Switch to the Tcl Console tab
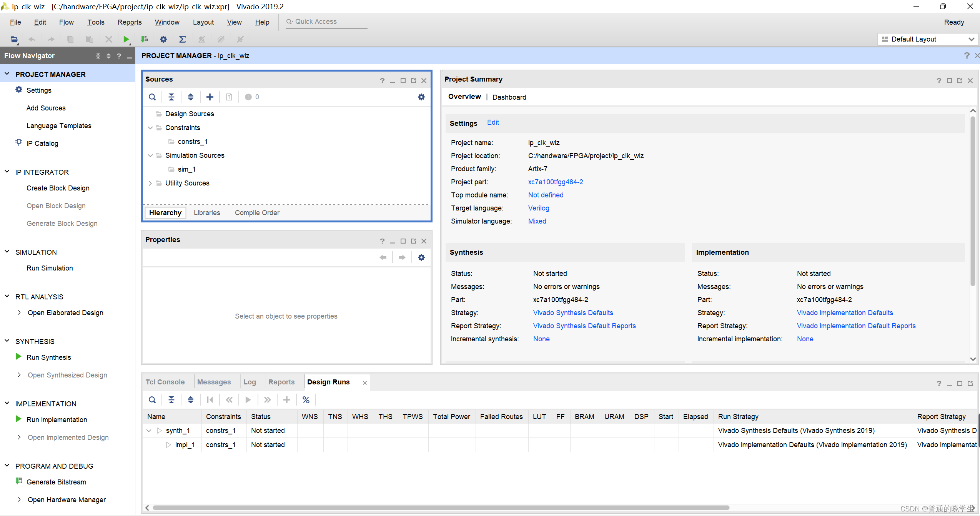980x516 pixels. point(165,382)
